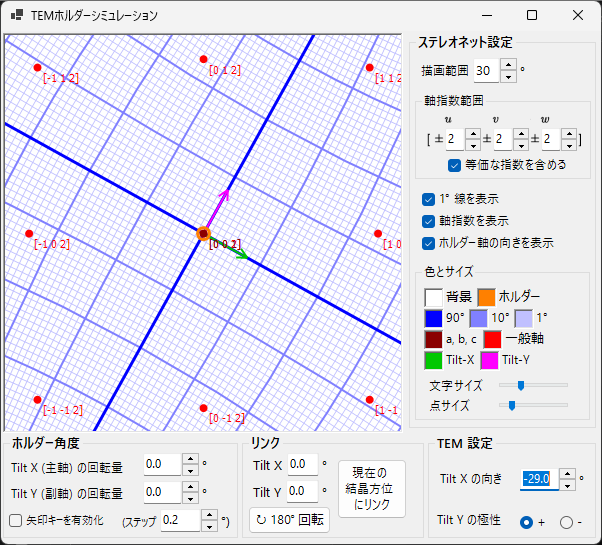Screen dimensions: 602x545
Task: Open the orange ホルダー color swatch
Action: click(486, 297)
